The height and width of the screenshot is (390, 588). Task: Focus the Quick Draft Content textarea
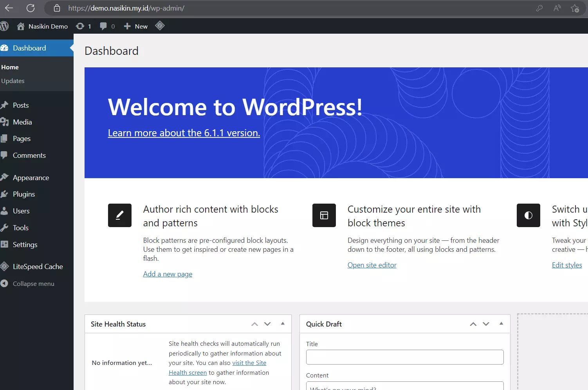tap(405, 386)
